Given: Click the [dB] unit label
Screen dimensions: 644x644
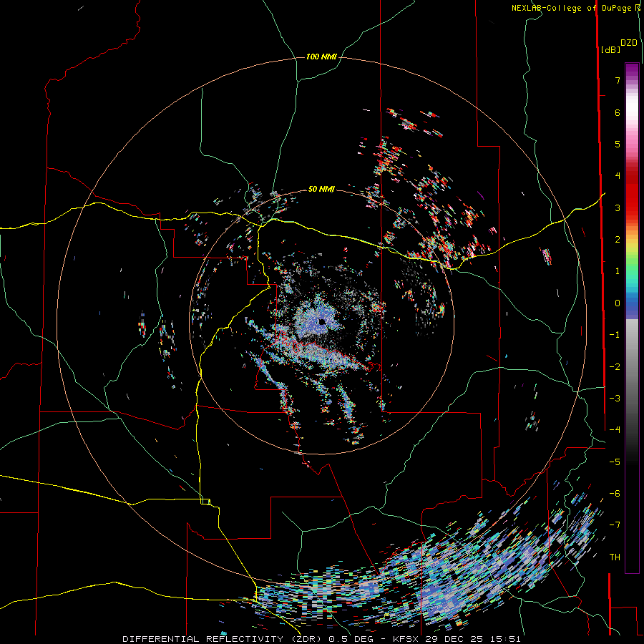Looking at the screenshot, I should tap(610, 49).
